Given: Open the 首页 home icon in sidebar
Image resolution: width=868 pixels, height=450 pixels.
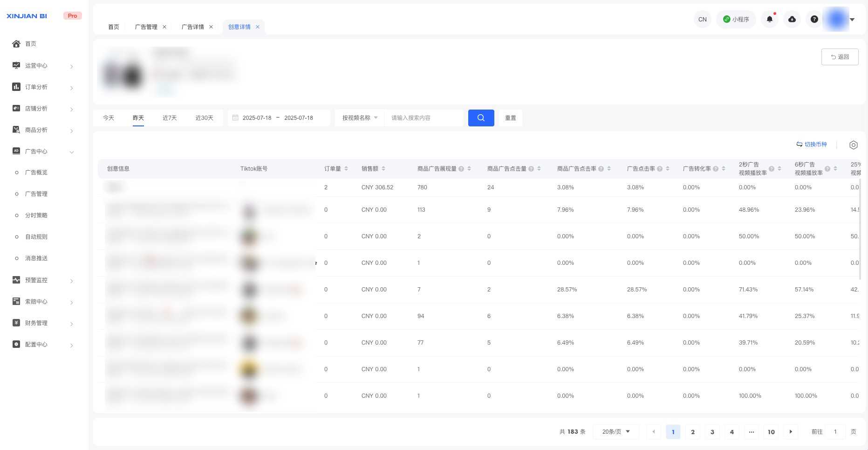Looking at the screenshot, I should (16, 43).
